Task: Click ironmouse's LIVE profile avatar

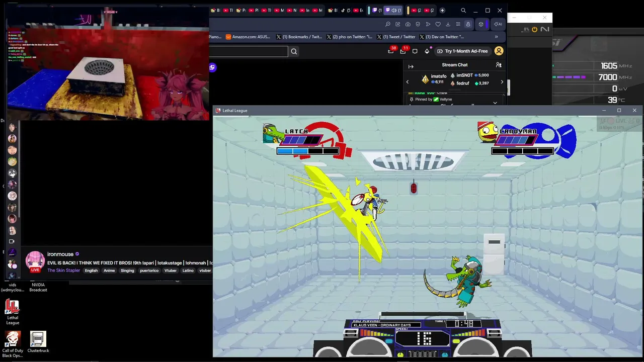Action: [x=35, y=261]
